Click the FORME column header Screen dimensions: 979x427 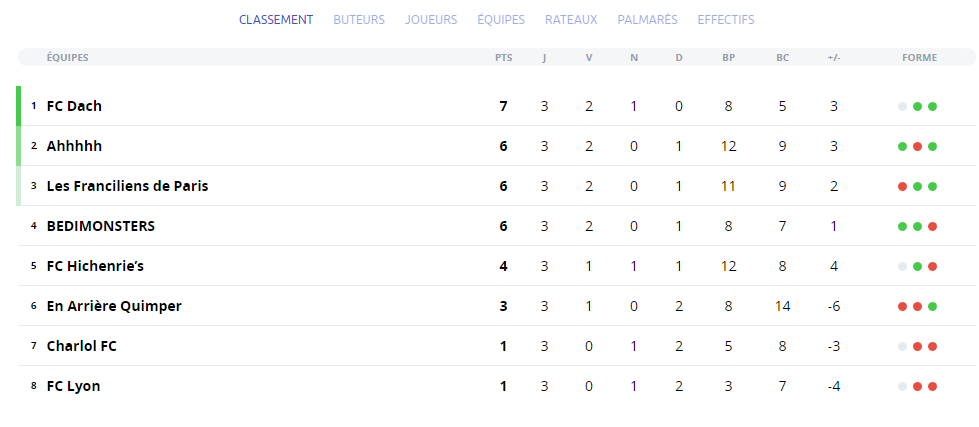click(x=920, y=57)
